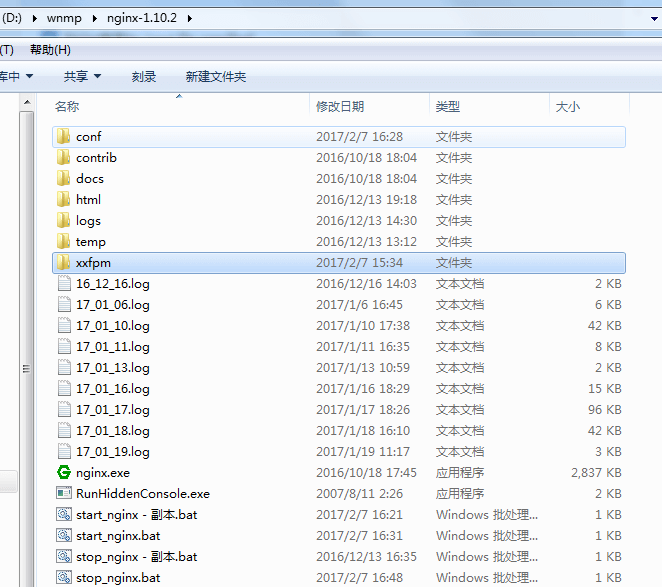Click the stop_nginx - 副本.bat batch icon

click(64, 557)
